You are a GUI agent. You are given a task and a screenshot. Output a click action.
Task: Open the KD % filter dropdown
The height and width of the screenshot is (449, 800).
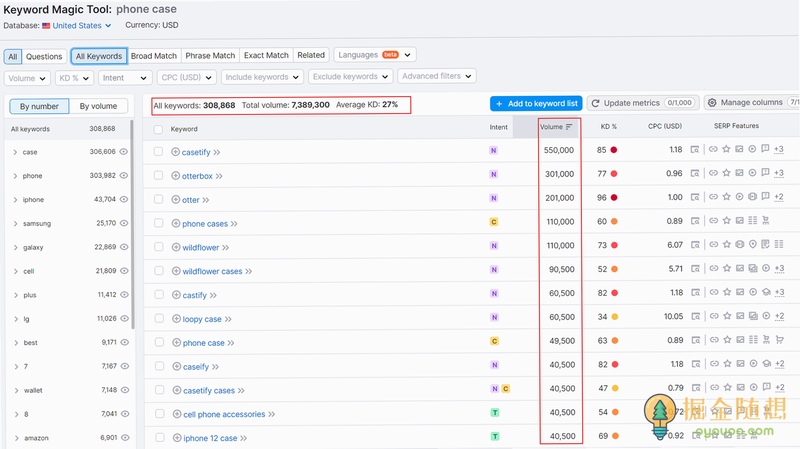(x=73, y=78)
